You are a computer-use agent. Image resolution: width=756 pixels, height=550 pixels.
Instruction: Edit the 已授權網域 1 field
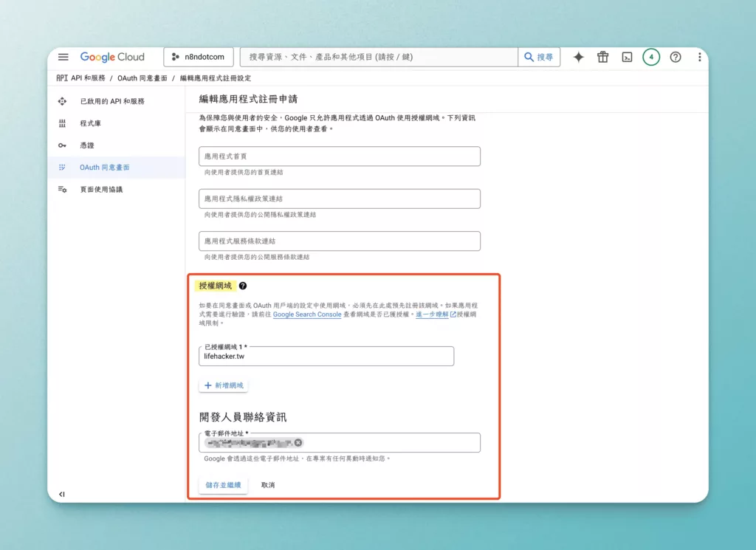coord(326,357)
